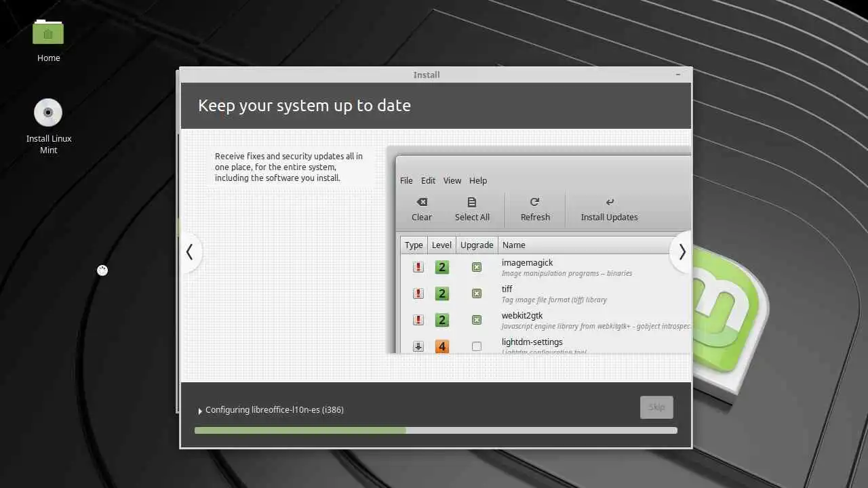
Task: Click the 'Keep your system up to date' heading
Action: tap(304, 106)
